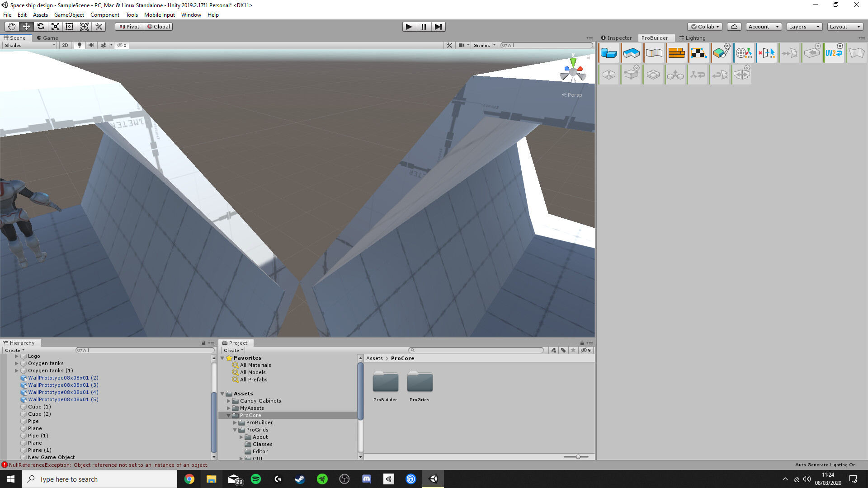Image resolution: width=868 pixels, height=488 pixels.
Task: Mute scene audio
Action: tap(92, 45)
